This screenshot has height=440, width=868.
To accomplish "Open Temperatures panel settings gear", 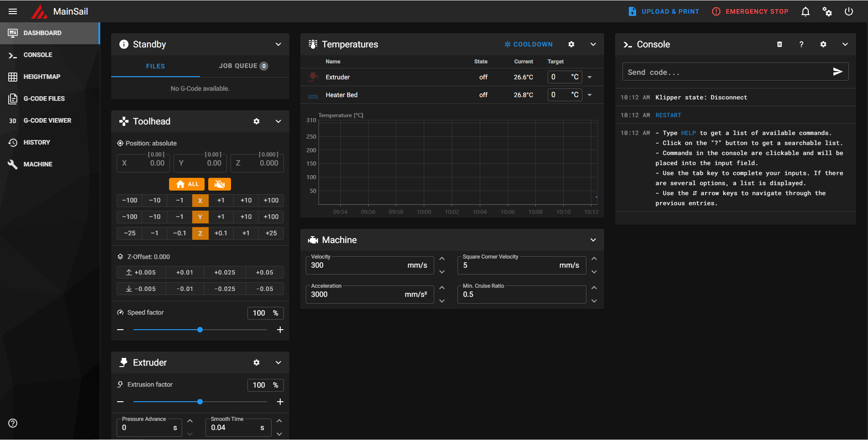I will click(x=571, y=44).
